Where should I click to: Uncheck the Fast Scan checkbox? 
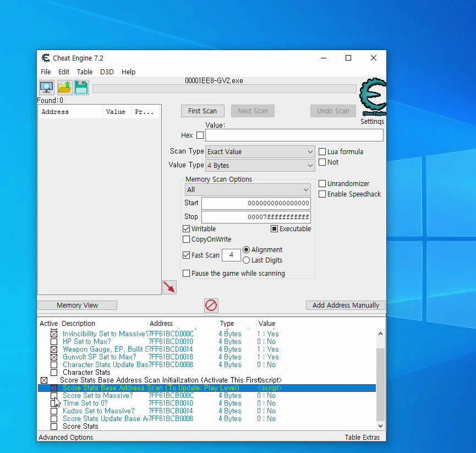click(x=186, y=255)
